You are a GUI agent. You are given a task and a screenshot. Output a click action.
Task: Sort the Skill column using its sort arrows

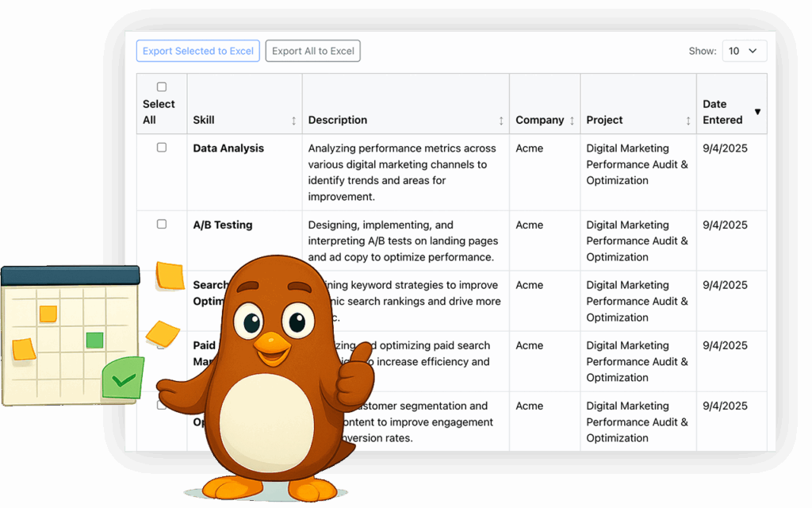293,121
